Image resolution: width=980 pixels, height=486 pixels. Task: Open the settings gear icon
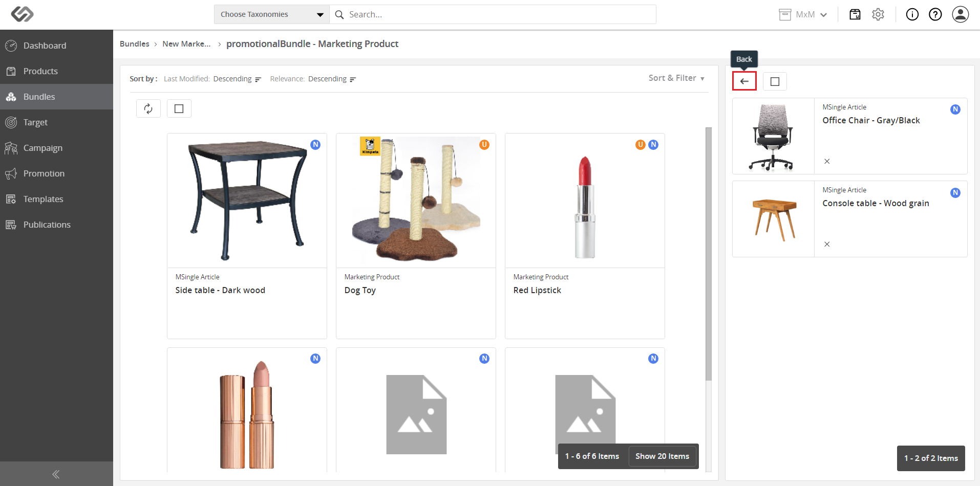[x=878, y=14]
